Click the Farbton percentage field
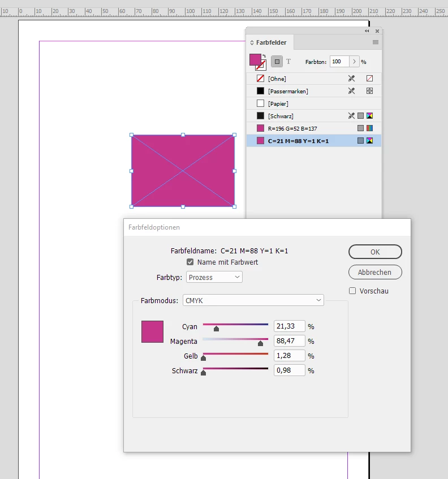Image resolution: width=448 pixels, height=479 pixels. [x=339, y=62]
